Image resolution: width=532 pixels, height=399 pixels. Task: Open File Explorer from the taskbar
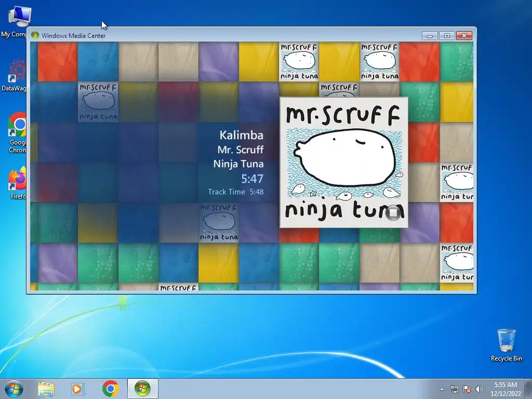pos(46,389)
